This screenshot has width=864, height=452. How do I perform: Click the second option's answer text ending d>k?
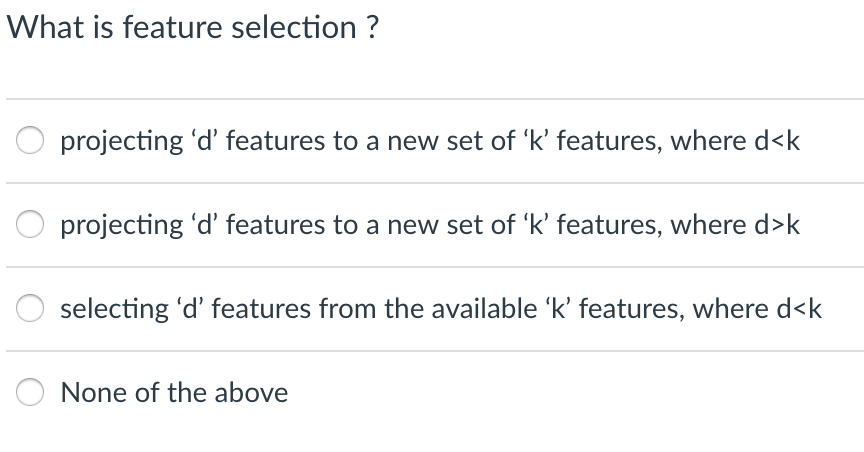coord(430,225)
